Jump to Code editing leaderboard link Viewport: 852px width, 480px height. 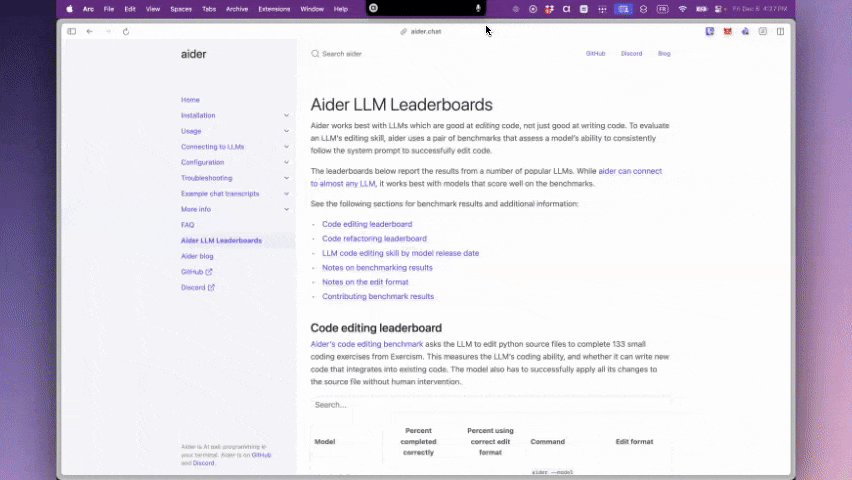pos(367,224)
